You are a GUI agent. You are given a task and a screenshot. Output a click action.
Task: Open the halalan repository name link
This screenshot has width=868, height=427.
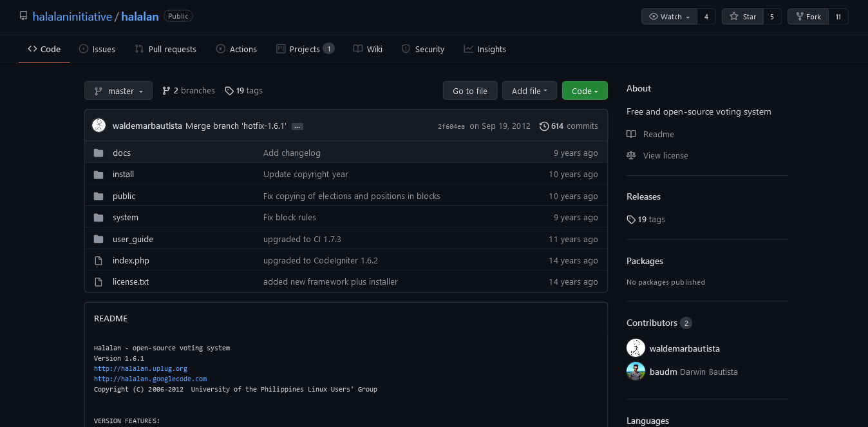pos(140,17)
